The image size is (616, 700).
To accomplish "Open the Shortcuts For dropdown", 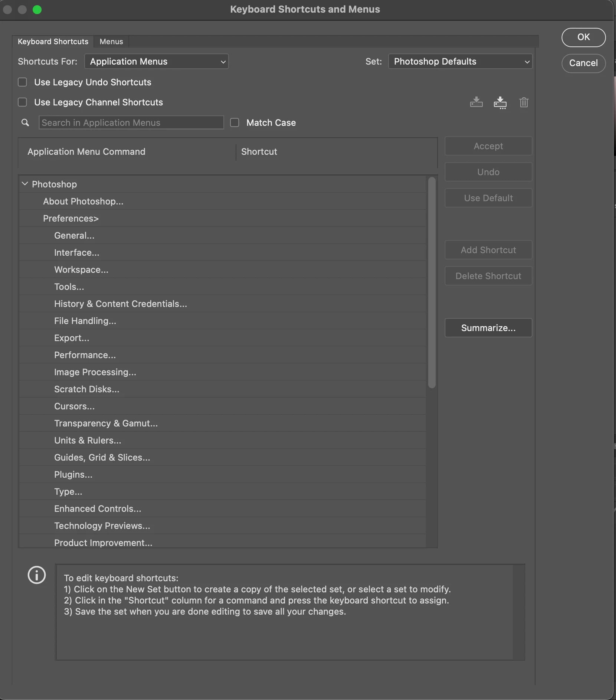I will (157, 61).
